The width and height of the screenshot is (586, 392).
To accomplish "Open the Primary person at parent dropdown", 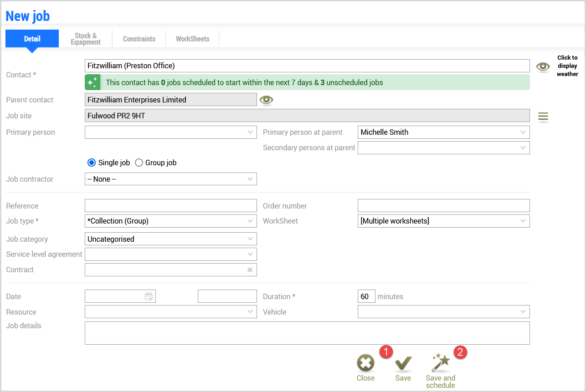I will pos(444,132).
